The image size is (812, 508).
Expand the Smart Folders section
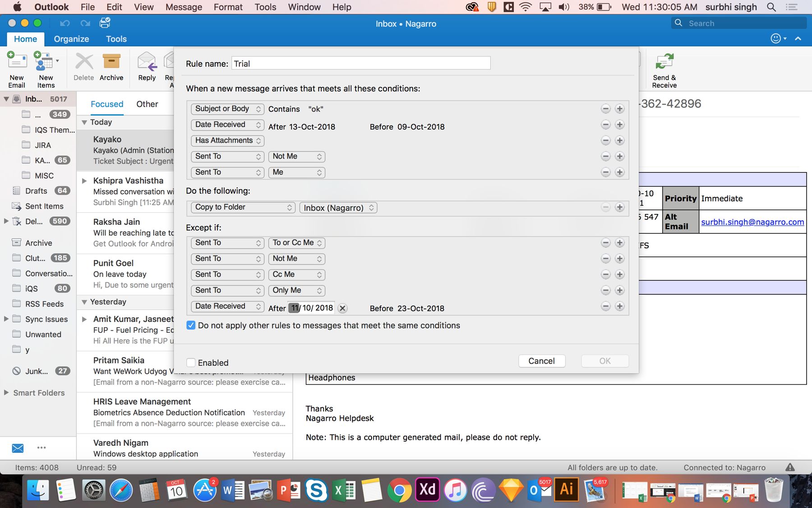(6, 392)
